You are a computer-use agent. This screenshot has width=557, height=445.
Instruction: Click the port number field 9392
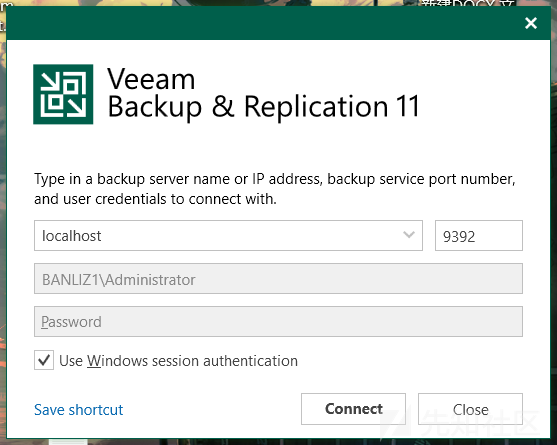[x=478, y=235]
